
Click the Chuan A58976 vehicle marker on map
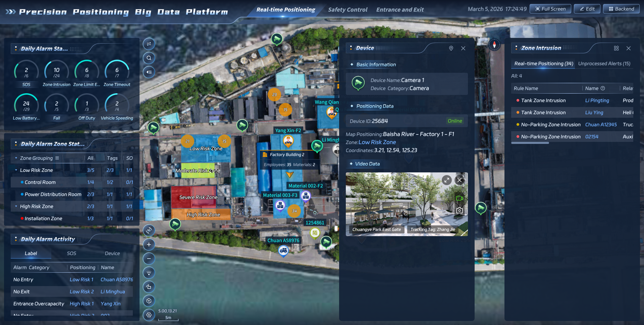283,250
